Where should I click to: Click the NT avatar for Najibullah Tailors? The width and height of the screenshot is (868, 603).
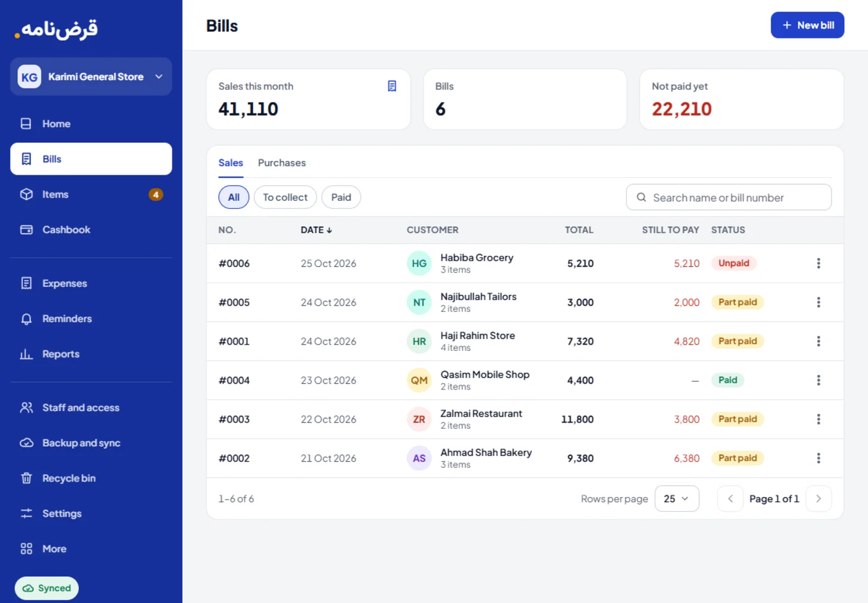tap(419, 302)
